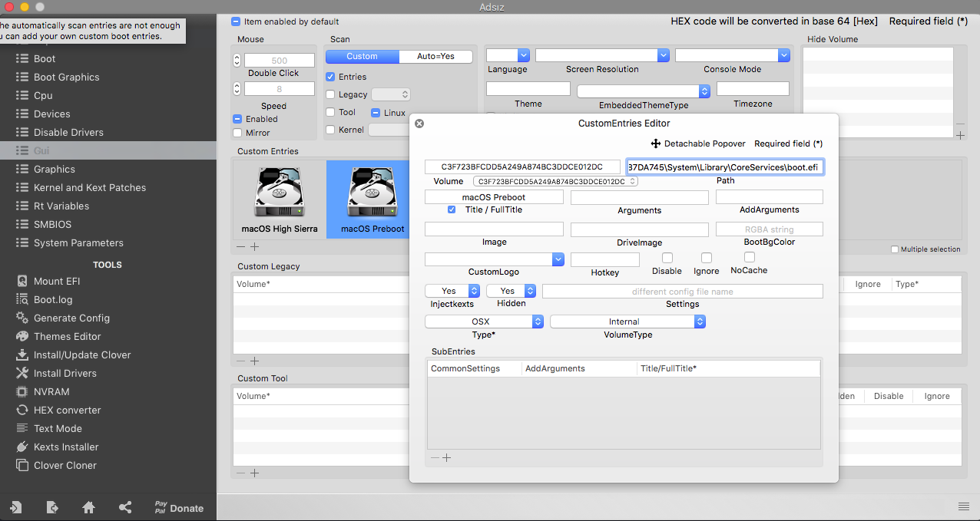Click the share icon in bottom bar

tap(125, 507)
